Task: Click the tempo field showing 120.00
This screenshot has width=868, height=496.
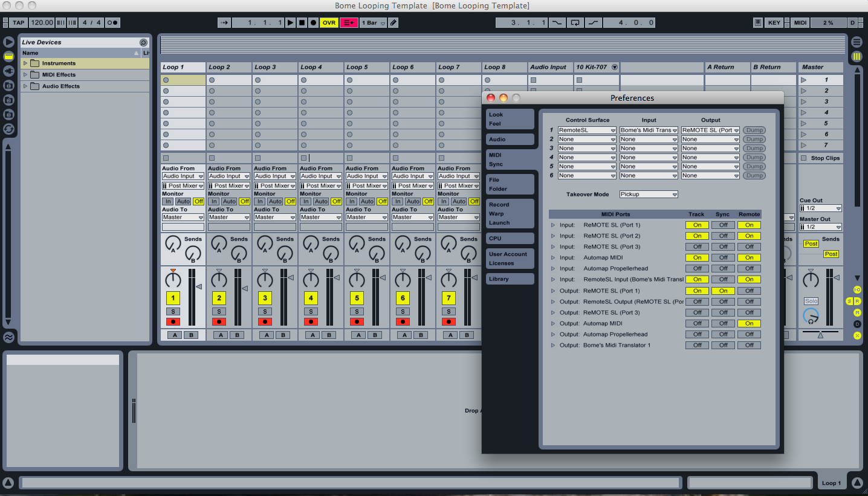Action: point(42,22)
